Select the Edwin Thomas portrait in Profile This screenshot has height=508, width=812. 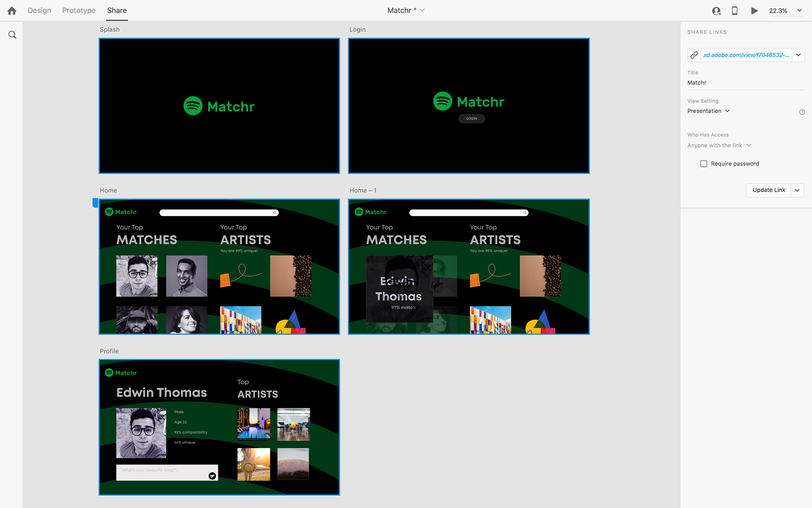tap(141, 433)
